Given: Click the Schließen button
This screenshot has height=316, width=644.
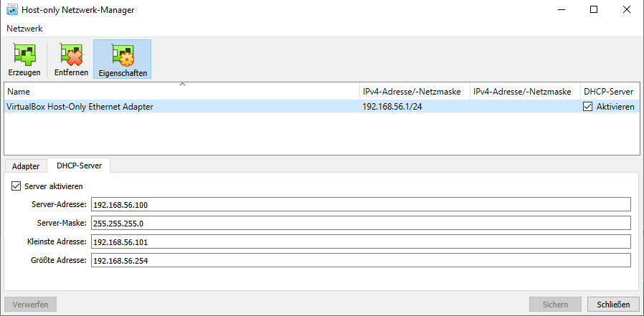Looking at the screenshot, I should click(614, 305).
